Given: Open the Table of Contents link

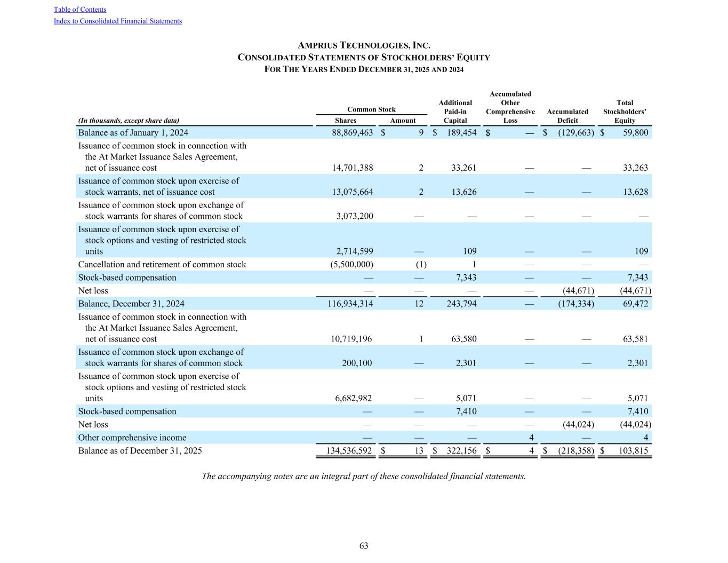Looking at the screenshot, I should click(80, 10).
